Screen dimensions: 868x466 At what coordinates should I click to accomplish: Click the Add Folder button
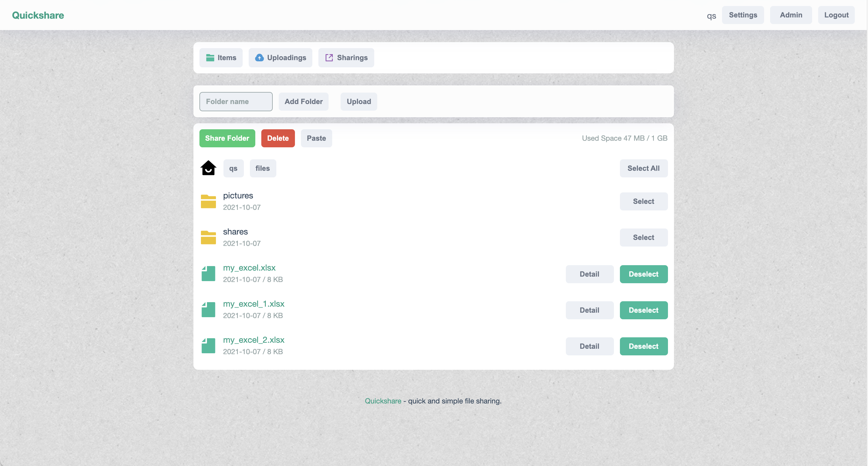[304, 102]
